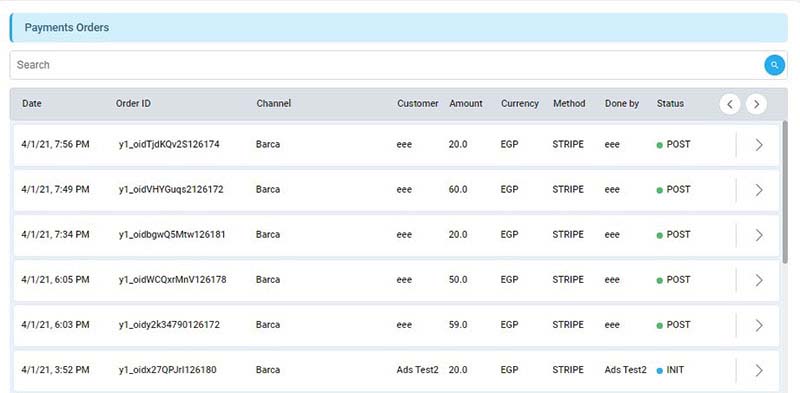This screenshot has height=393, width=800.
Task: Click amount 60.0 in the table
Action: pos(458,189)
